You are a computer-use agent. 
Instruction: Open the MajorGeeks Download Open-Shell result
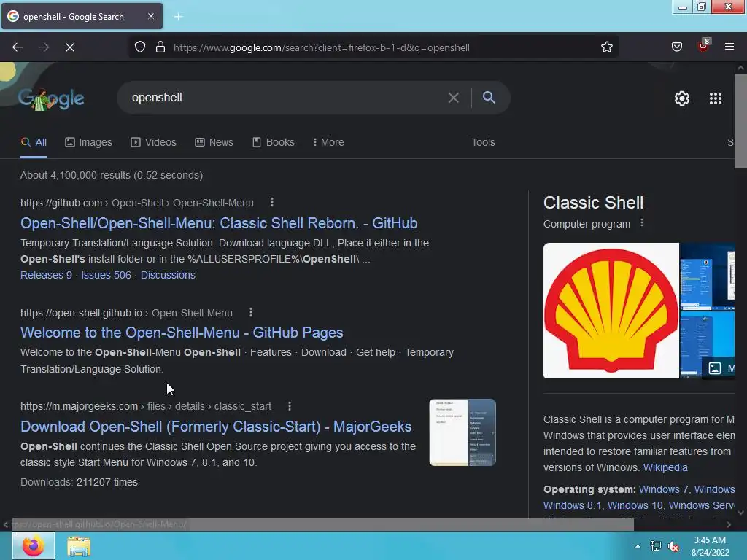tap(216, 426)
